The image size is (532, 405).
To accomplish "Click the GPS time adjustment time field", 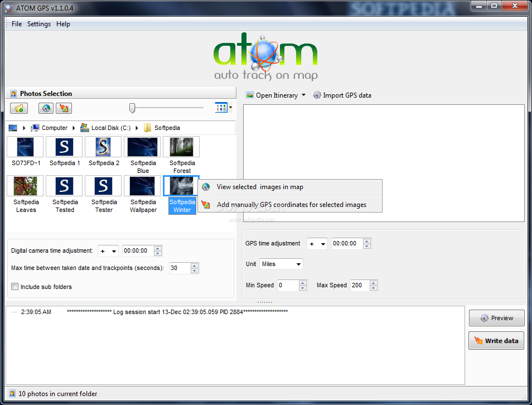I will [x=347, y=243].
